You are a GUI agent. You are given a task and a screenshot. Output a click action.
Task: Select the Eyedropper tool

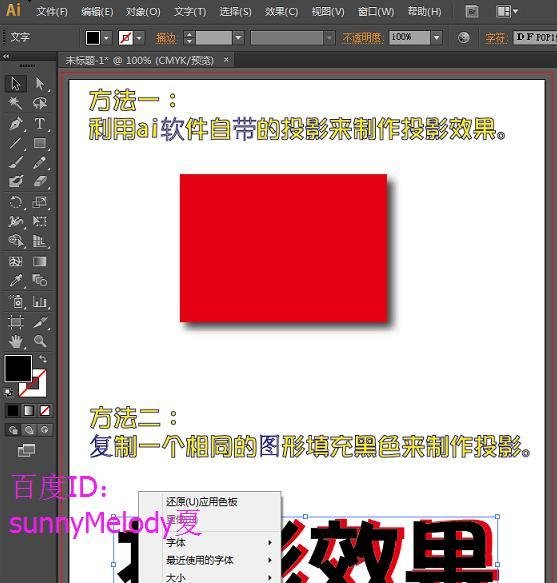[x=16, y=280]
